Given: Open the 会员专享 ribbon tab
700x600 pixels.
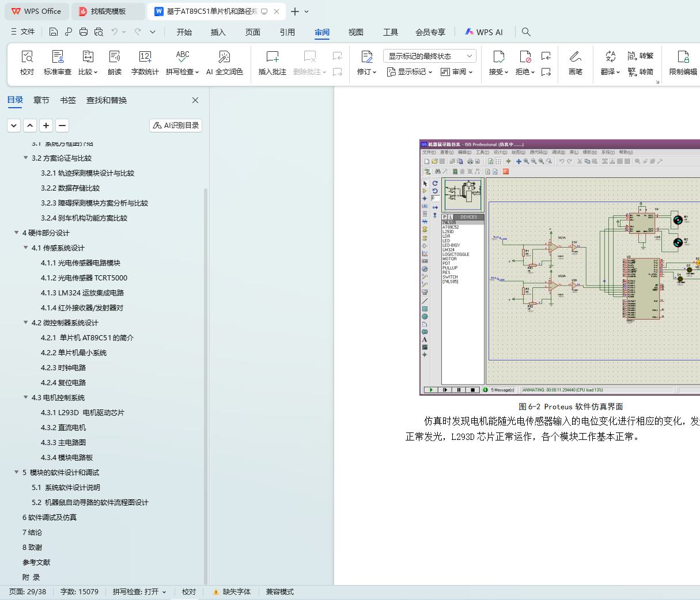Looking at the screenshot, I should coord(430,32).
